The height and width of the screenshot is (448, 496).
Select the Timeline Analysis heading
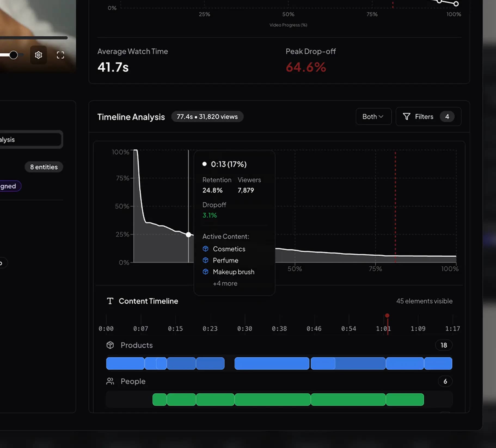tap(131, 117)
